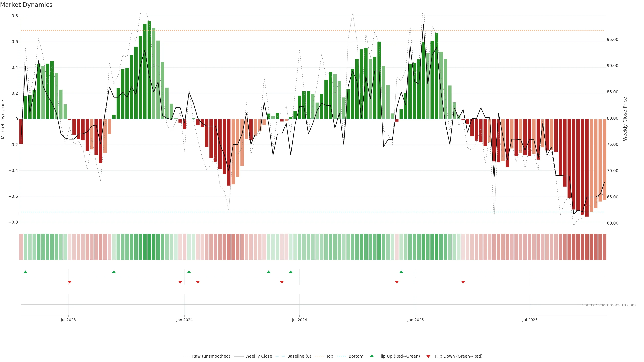The height and width of the screenshot is (362, 644).
Task: Click the Flip Down marker just before Jan 2024
Action: pyautogui.click(x=180, y=282)
